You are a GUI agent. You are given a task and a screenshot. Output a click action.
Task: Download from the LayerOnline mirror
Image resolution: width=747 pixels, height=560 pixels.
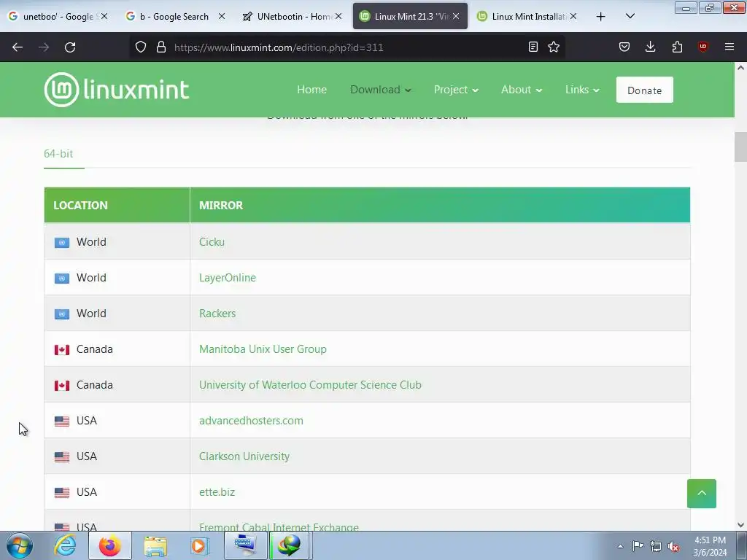(x=228, y=278)
